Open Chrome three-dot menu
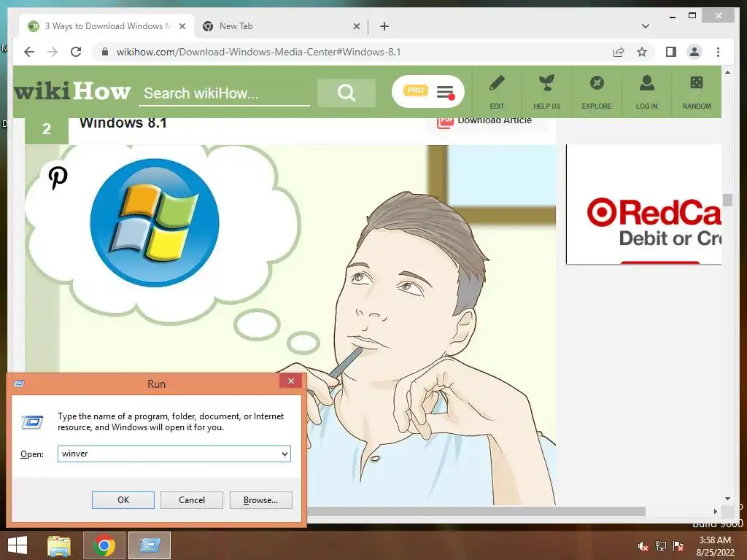The height and width of the screenshot is (560, 747). [718, 52]
